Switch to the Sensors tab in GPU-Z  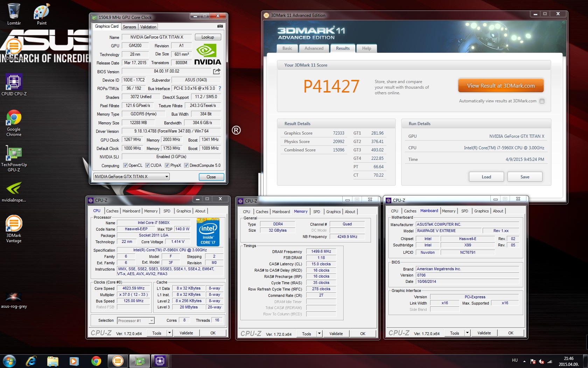pyautogui.click(x=129, y=27)
